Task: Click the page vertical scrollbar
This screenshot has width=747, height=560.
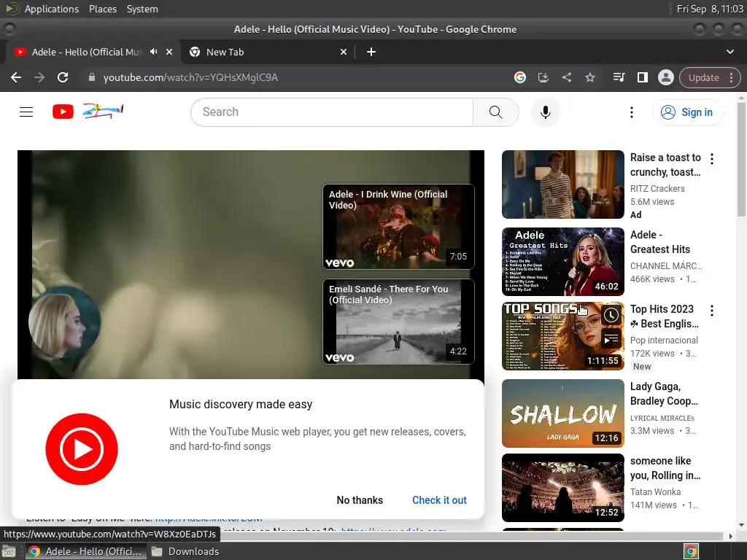Action: click(741, 160)
